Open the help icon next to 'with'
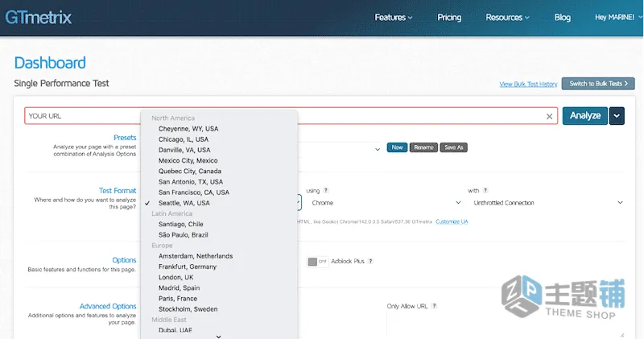 click(485, 191)
